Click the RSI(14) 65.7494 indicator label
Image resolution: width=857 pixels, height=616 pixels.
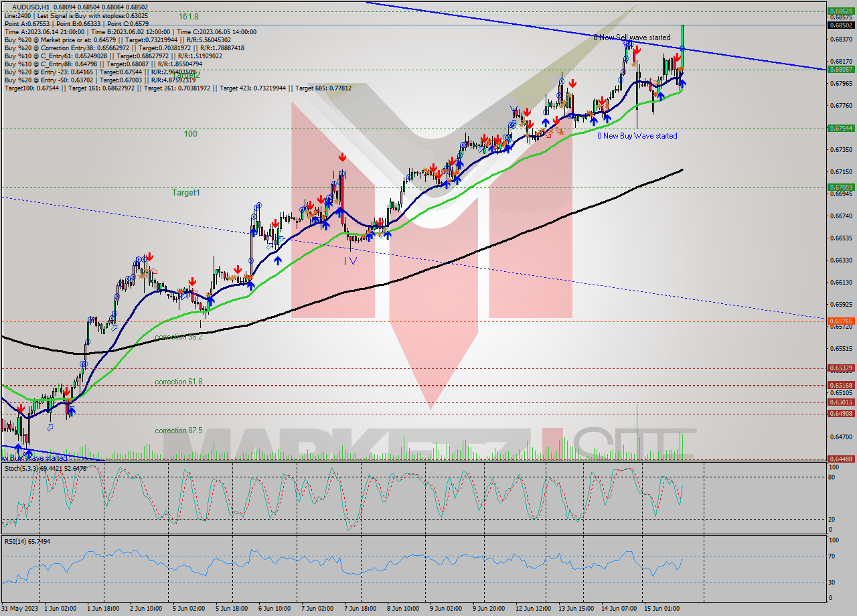tap(27, 541)
